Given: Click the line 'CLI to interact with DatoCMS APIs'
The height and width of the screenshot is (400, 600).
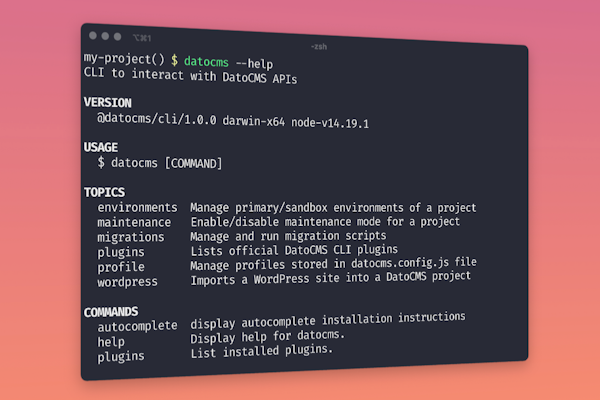Looking at the screenshot, I should [x=190, y=75].
